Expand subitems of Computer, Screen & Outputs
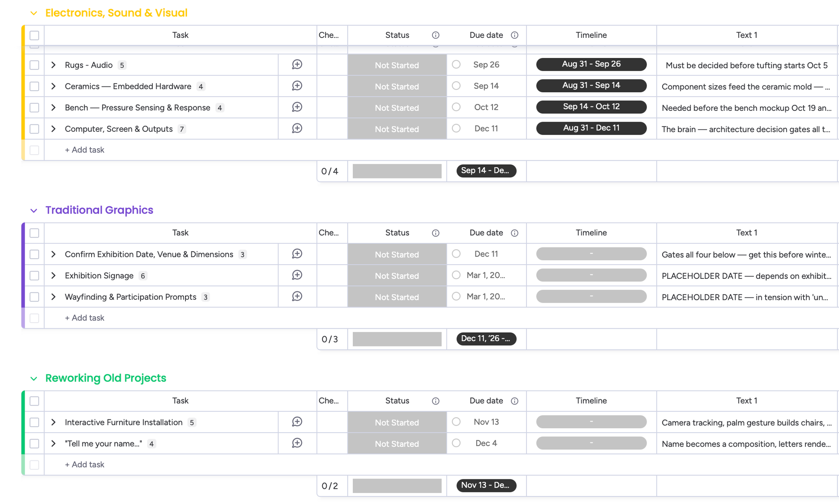 pos(53,129)
